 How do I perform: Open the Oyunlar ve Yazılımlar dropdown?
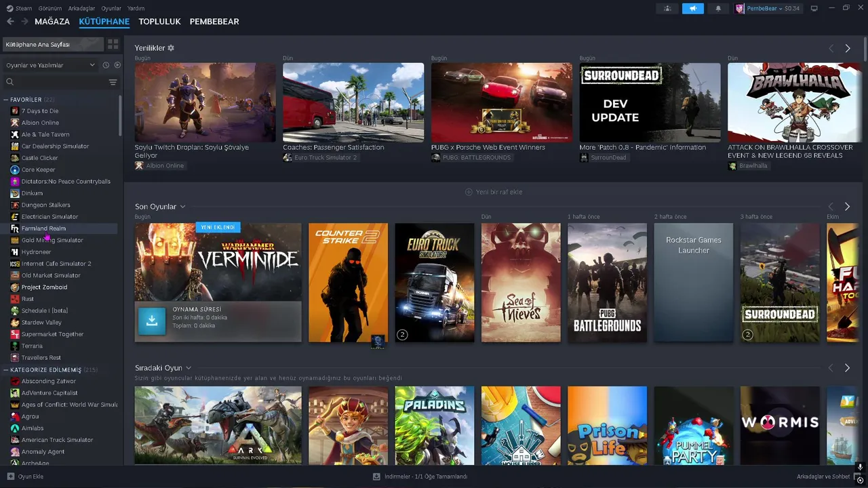click(x=50, y=65)
